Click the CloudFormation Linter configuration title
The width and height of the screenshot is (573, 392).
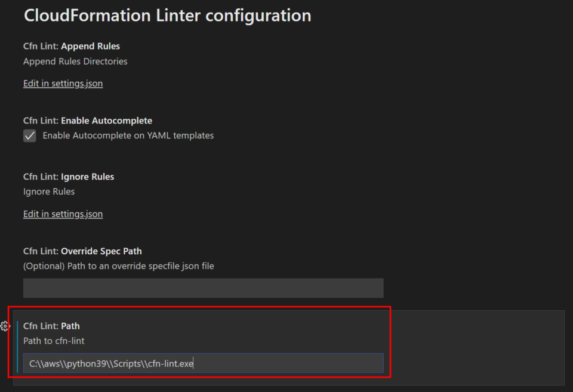[167, 16]
